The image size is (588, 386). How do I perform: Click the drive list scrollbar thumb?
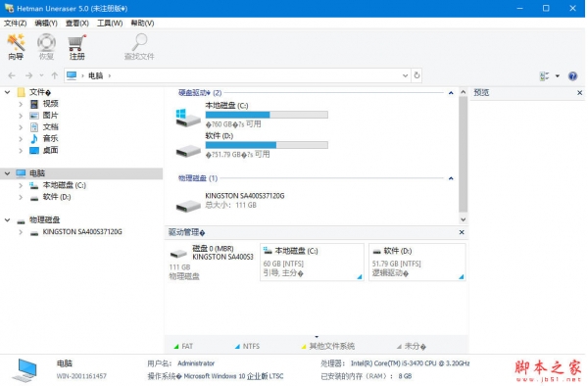click(x=464, y=154)
